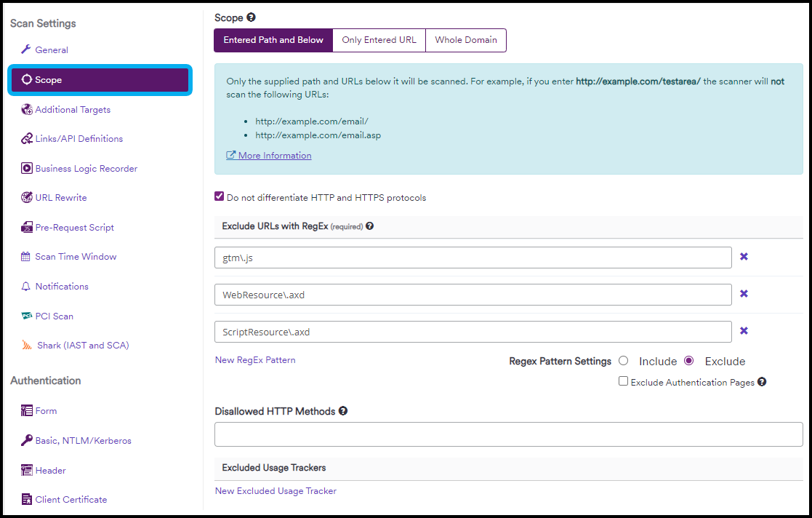This screenshot has height=518, width=812.
Task: Uncheck Do not differentiate HTTP and HTTPS
Action: 220,196
